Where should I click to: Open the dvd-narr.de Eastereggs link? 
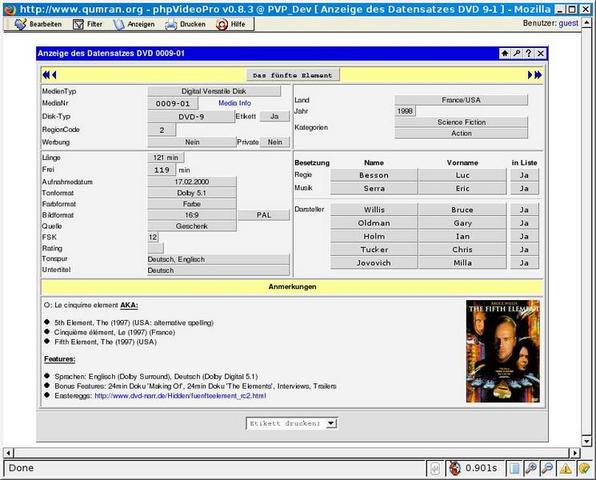(180, 396)
